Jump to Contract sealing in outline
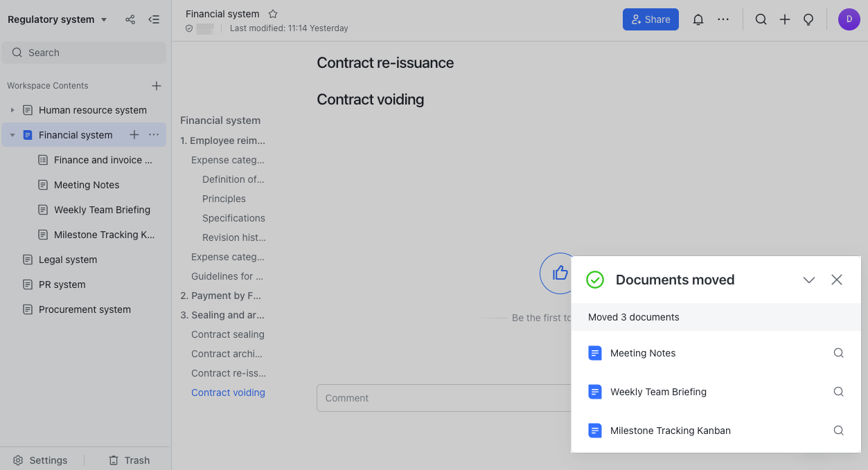 tap(228, 334)
